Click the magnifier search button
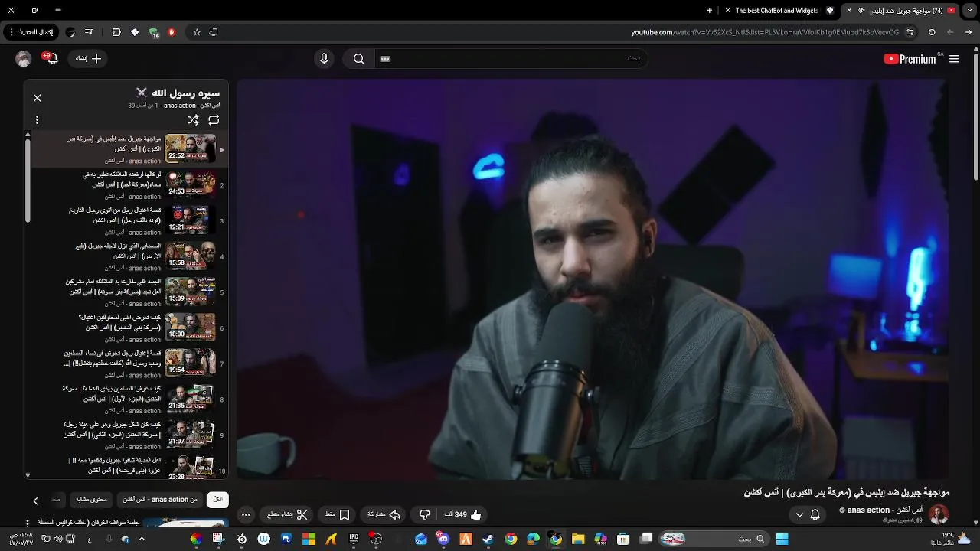 click(x=358, y=59)
